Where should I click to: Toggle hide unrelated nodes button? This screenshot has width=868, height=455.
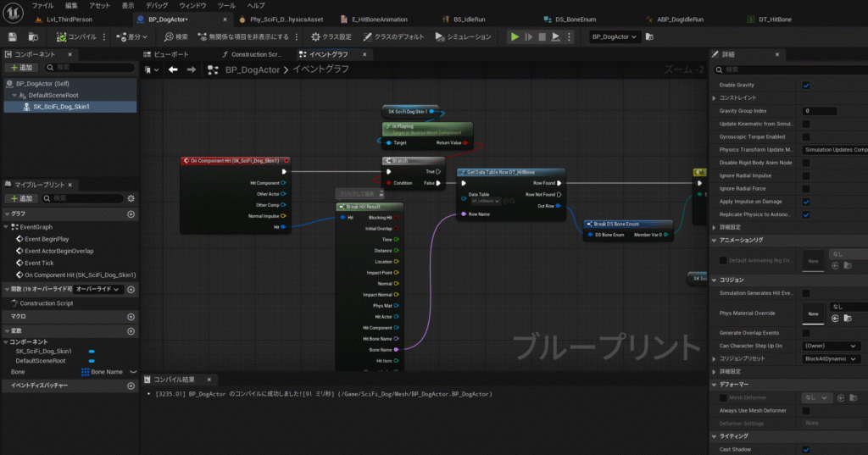[243, 37]
